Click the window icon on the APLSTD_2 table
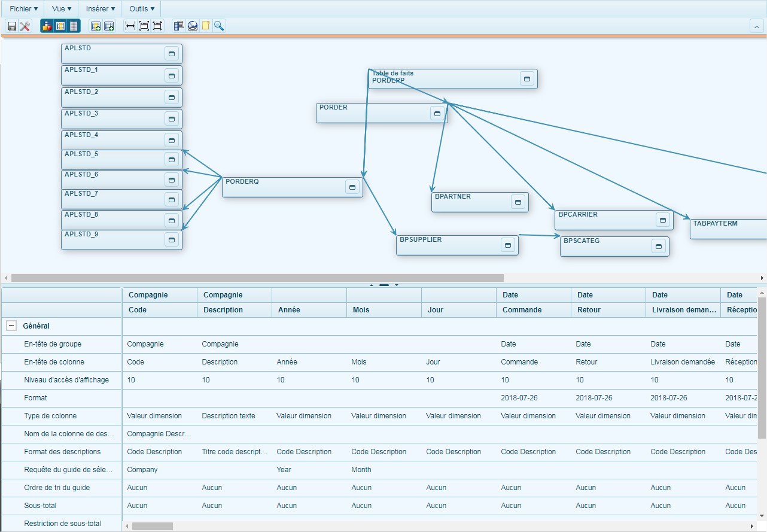 (172, 98)
